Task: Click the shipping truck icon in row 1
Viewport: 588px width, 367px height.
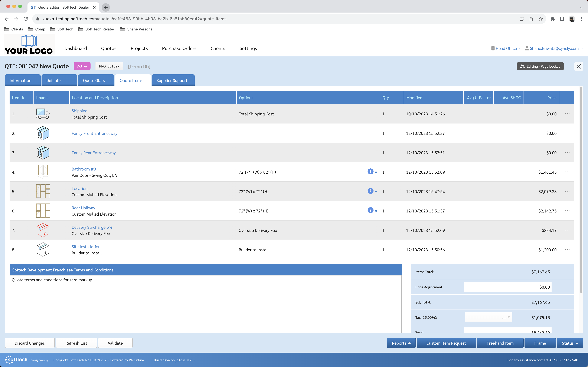Action: [43, 114]
